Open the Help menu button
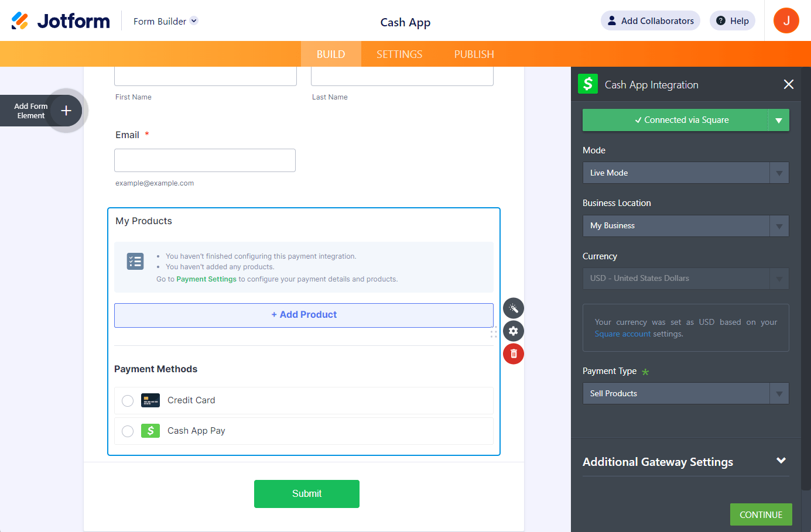This screenshot has width=811, height=532. [x=733, y=20]
